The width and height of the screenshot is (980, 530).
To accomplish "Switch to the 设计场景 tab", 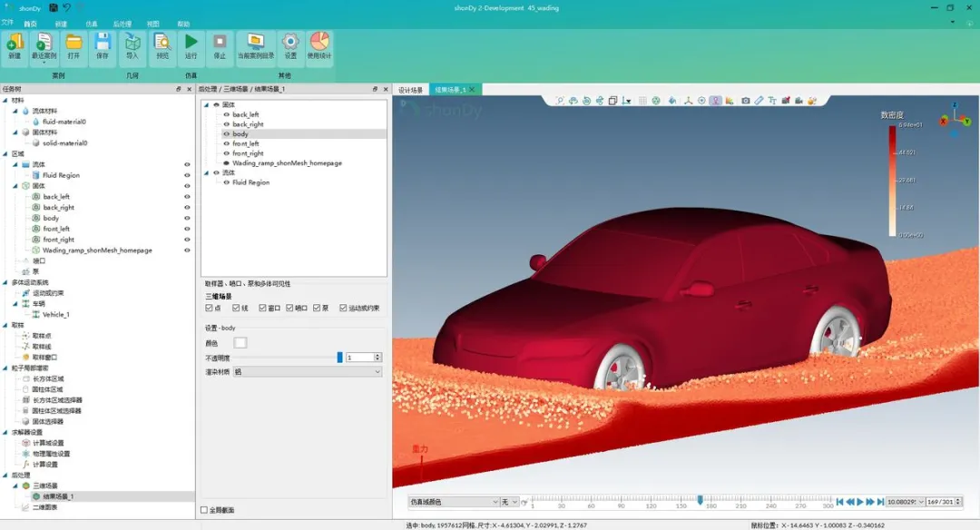I will 411,90.
